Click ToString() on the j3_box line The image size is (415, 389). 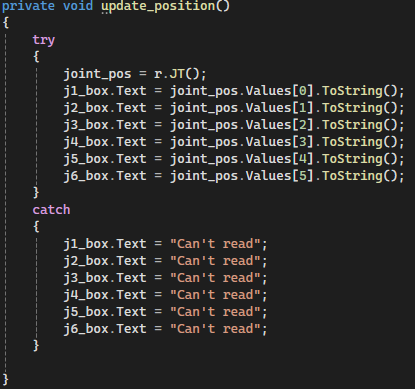tap(359, 125)
